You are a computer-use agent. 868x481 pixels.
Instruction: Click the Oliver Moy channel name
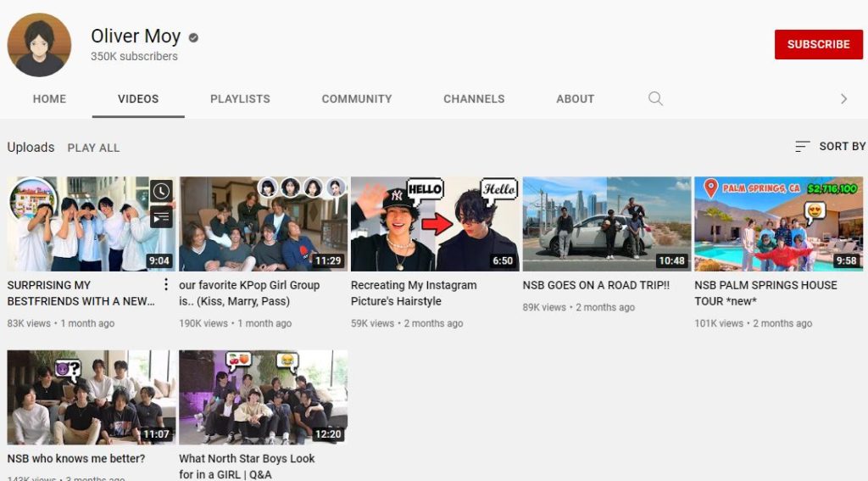[136, 36]
